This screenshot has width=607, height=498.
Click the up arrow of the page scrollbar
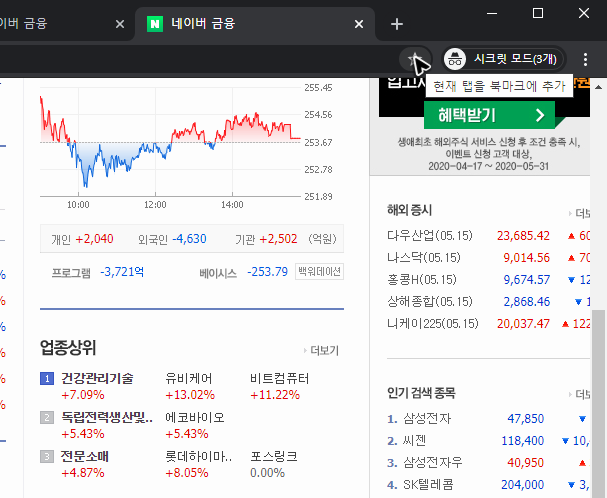598,87
